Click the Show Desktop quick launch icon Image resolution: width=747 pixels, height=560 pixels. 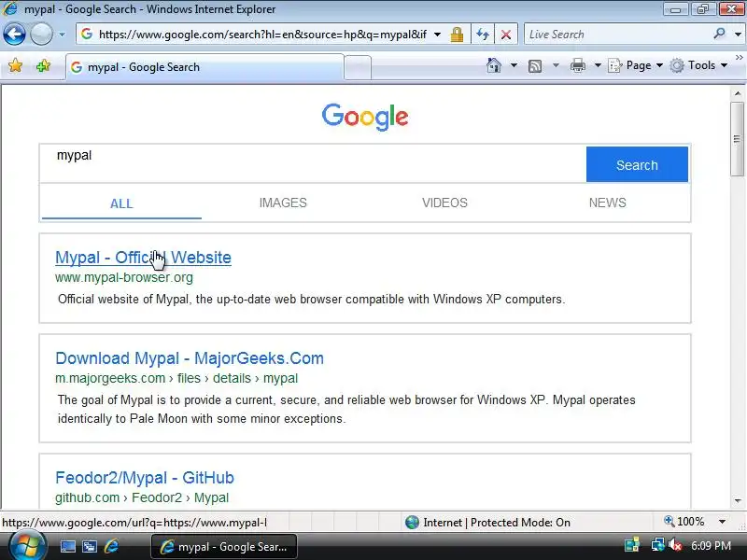67,546
